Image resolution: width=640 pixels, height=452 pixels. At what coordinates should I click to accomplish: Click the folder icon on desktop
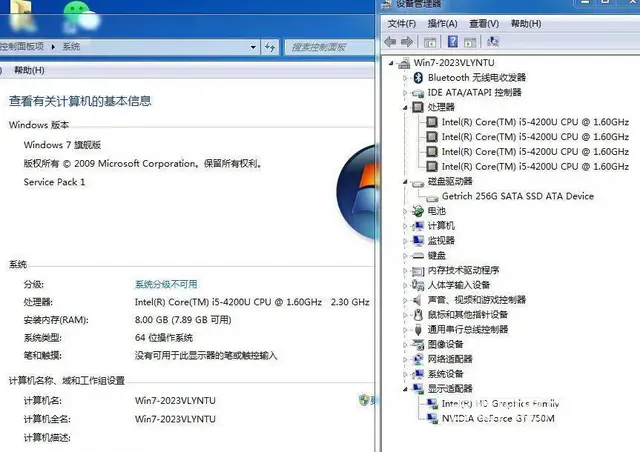pos(21,14)
